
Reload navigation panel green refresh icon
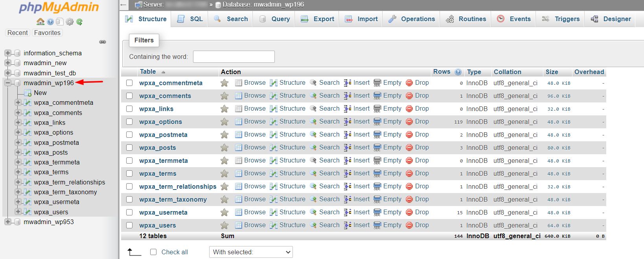[79, 22]
